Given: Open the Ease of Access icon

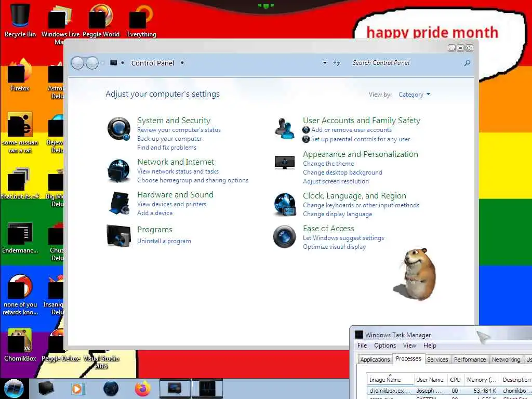Looking at the screenshot, I should pyautogui.click(x=285, y=237).
